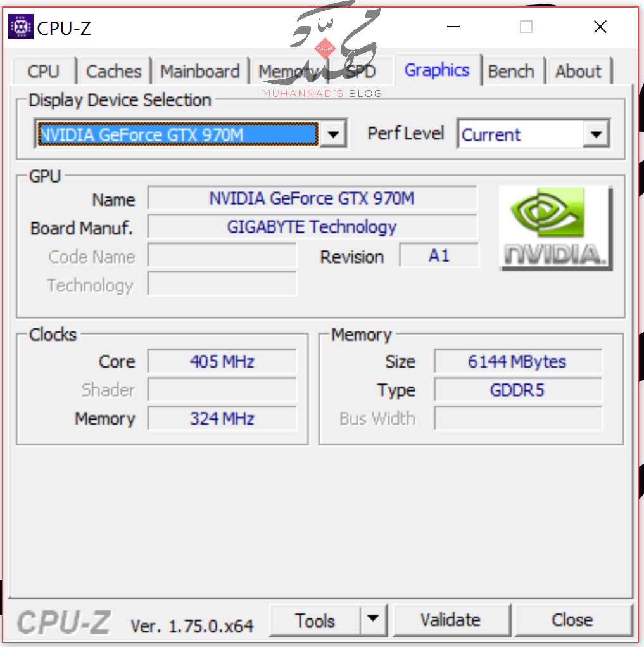Expand the Perf Level dropdown
Image resolution: width=644 pixels, height=647 pixels.
point(595,134)
